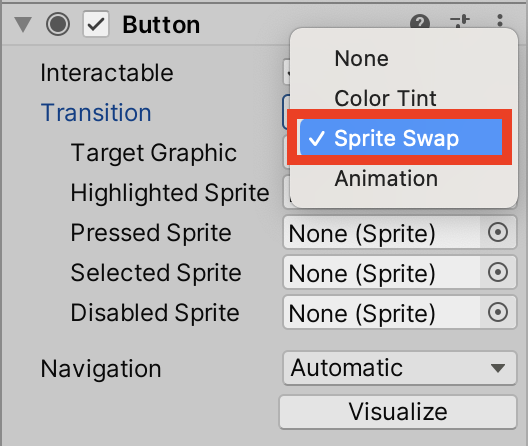The width and height of the screenshot is (528, 446).
Task: Collapse the Button component foldout arrow
Action: pos(23,25)
